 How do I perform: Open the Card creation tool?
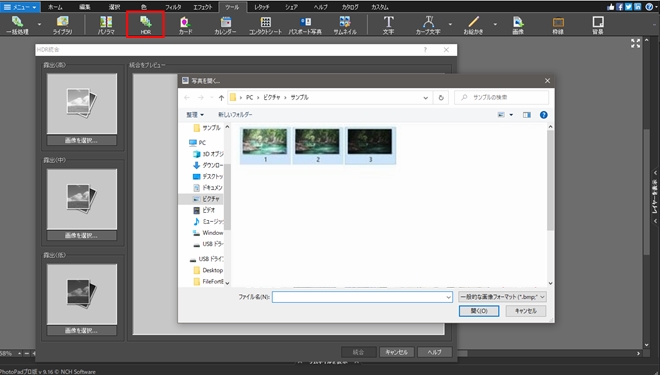coord(185,24)
